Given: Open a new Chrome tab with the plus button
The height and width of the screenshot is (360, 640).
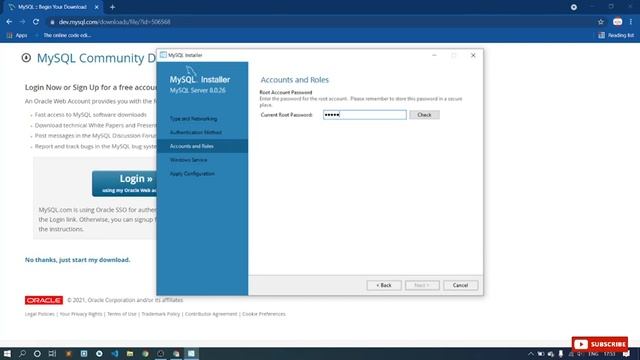Looking at the screenshot, I should tap(112, 7).
